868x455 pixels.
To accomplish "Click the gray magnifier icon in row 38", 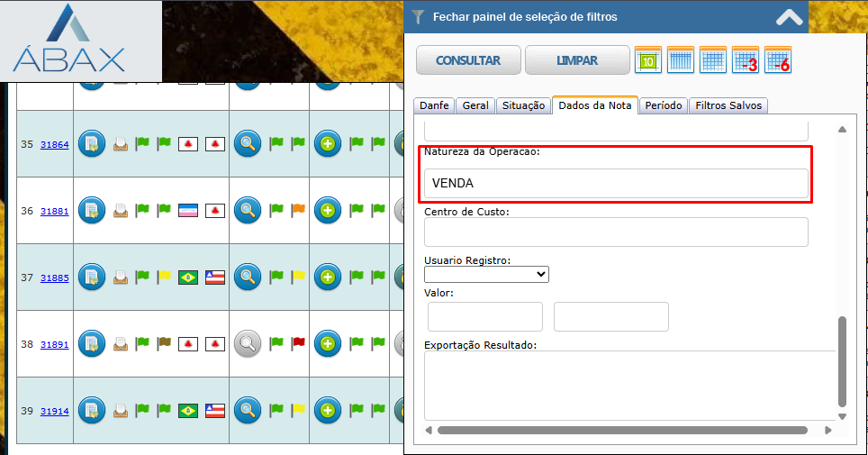I will coord(248,343).
